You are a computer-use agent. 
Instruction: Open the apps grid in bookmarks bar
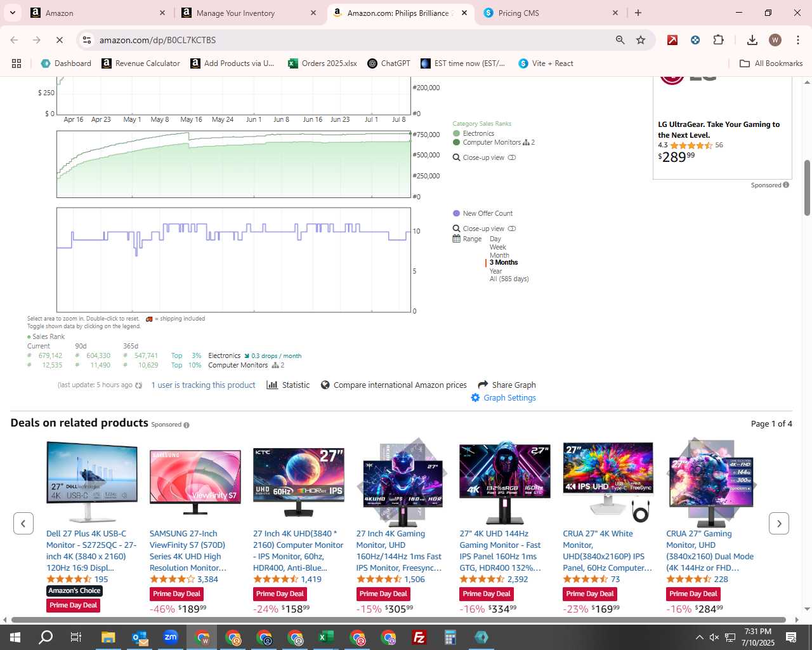[16, 63]
